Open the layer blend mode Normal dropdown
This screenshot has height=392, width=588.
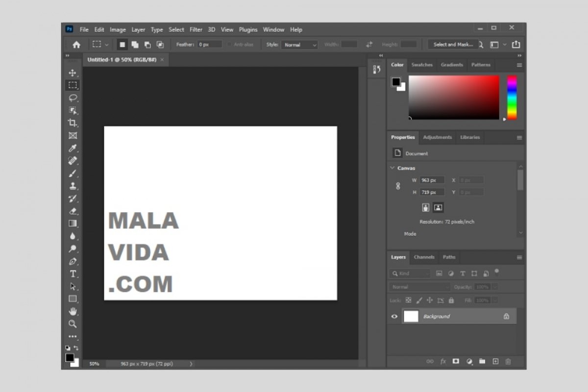point(420,287)
